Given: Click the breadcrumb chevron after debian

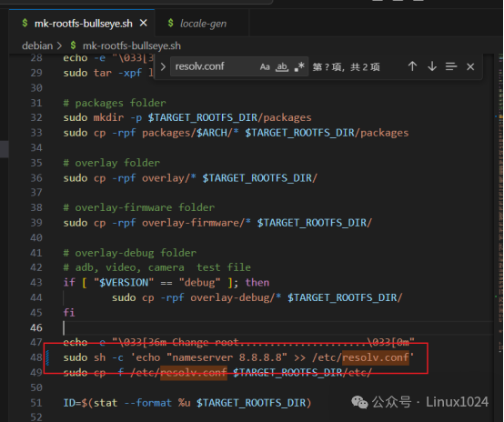Looking at the screenshot, I should coord(59,46).
